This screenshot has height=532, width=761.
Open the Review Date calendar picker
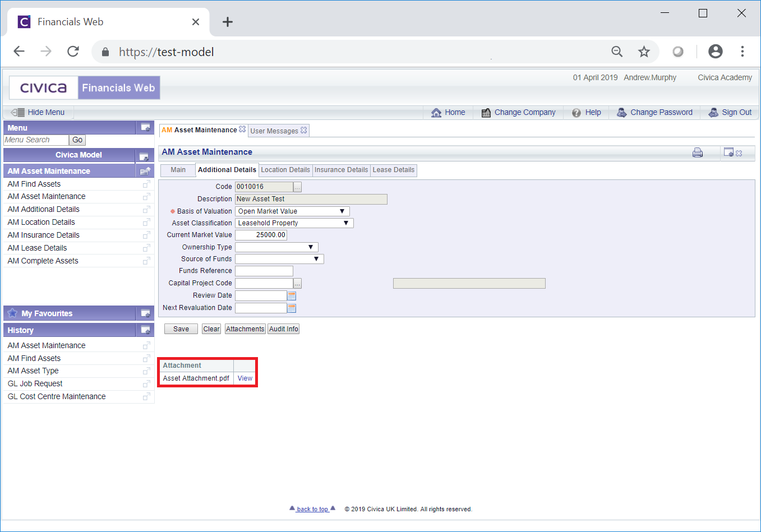click(x=292, y=295)
